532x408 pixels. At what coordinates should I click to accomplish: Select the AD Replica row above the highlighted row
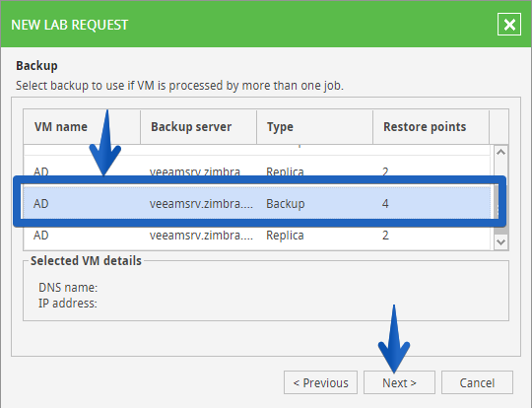coord(257,168)
